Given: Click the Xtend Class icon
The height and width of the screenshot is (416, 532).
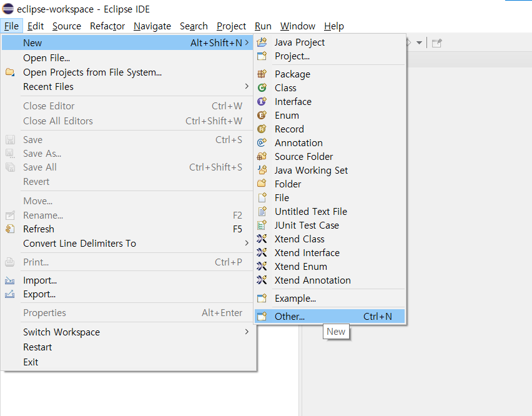Looking at the screenshot, I should (262, 239).
